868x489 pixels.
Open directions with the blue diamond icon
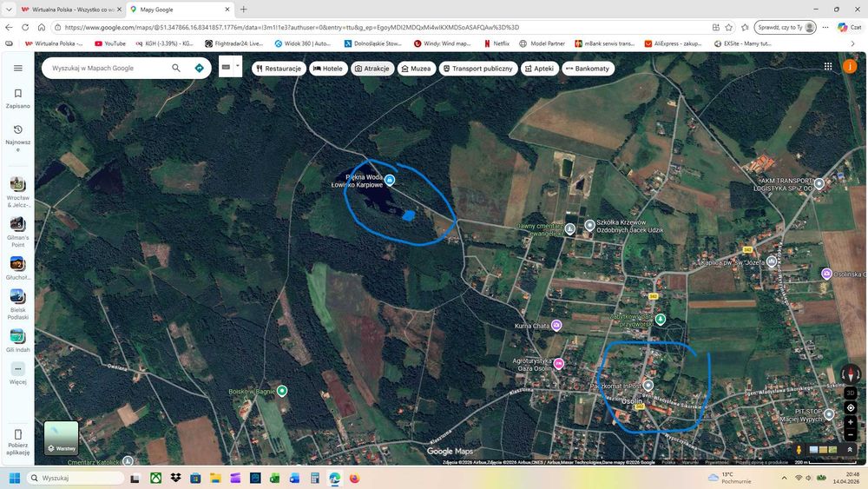200,68
